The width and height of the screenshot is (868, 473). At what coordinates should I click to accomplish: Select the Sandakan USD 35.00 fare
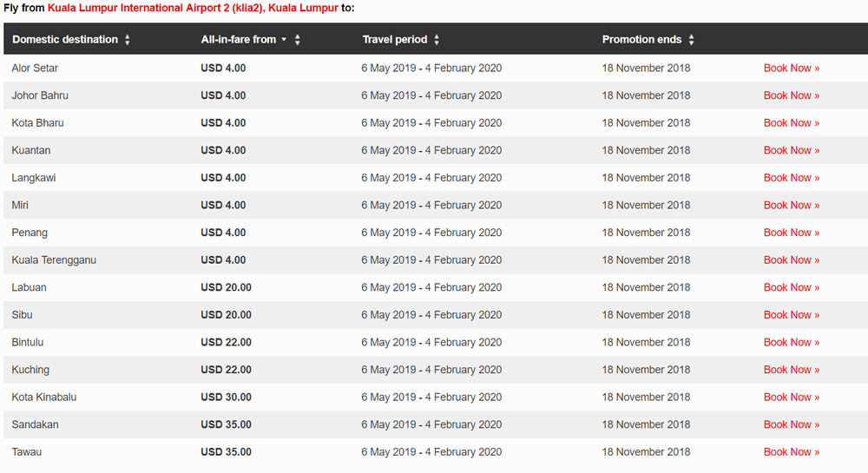click(x=226, y=424)
